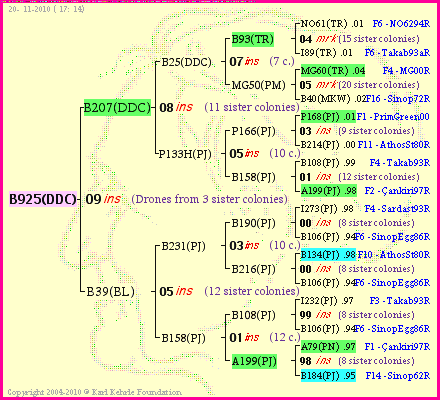Click the MG50(PM) node
Image resolution: width=440 pixels, height=400 pixels.
coord(258,85)
